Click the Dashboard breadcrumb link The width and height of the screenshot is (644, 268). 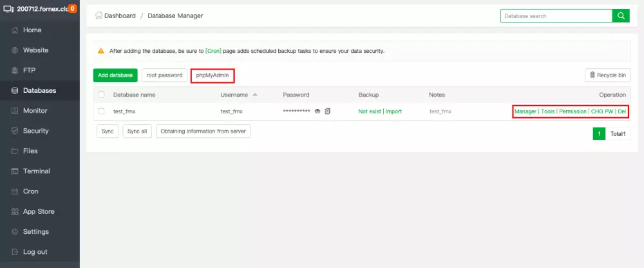(x=120, y=15)
